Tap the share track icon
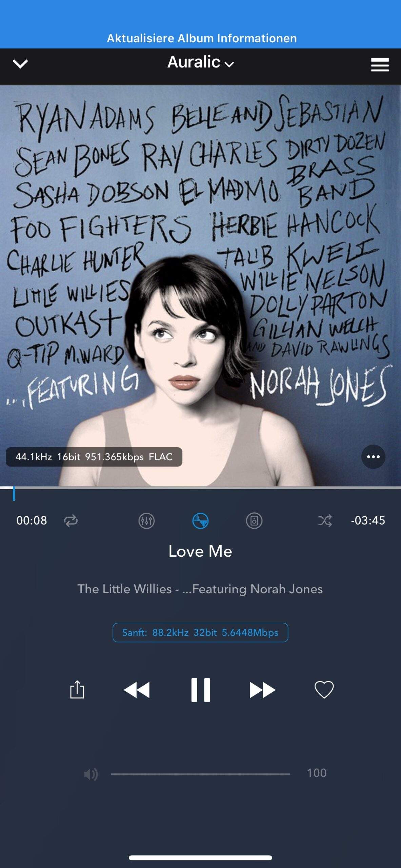 (x=77, y=689)
